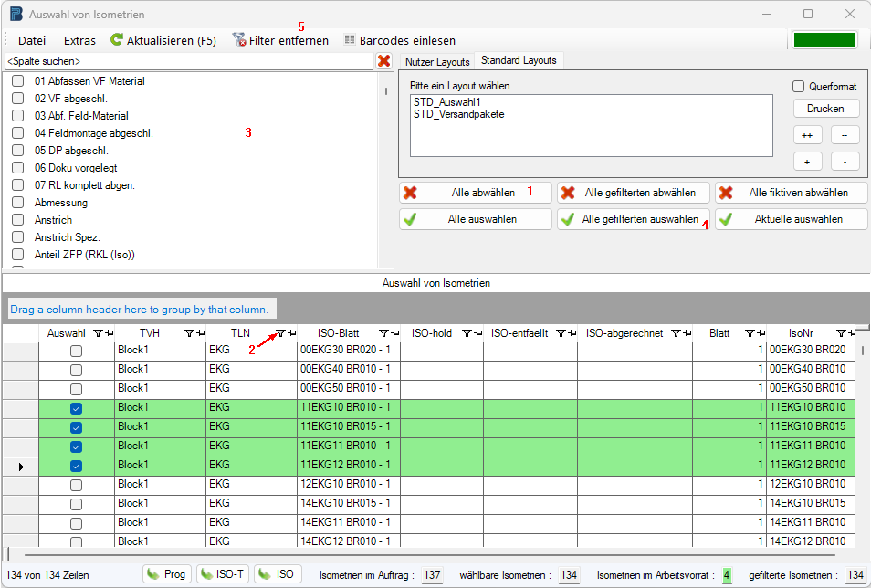Click the green status indicator bar

click(x=824, y=40)
